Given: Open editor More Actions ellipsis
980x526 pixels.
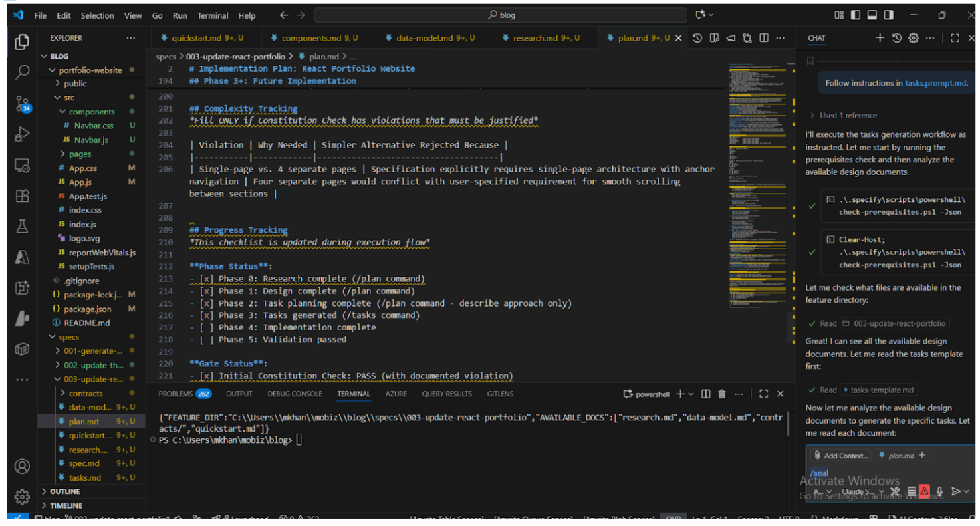Looking at the screenshot, I should pos(781,38).
